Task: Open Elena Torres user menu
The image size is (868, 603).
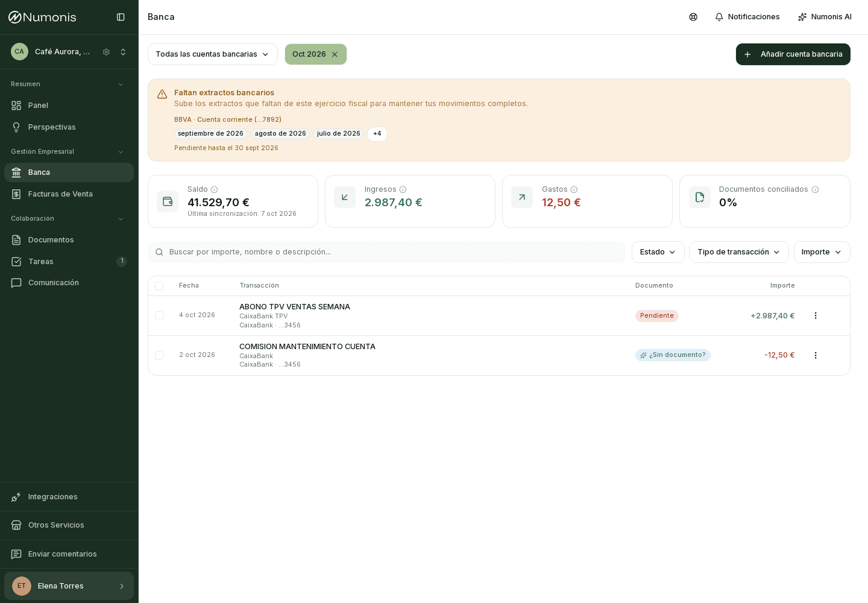Action: point(69,586)
